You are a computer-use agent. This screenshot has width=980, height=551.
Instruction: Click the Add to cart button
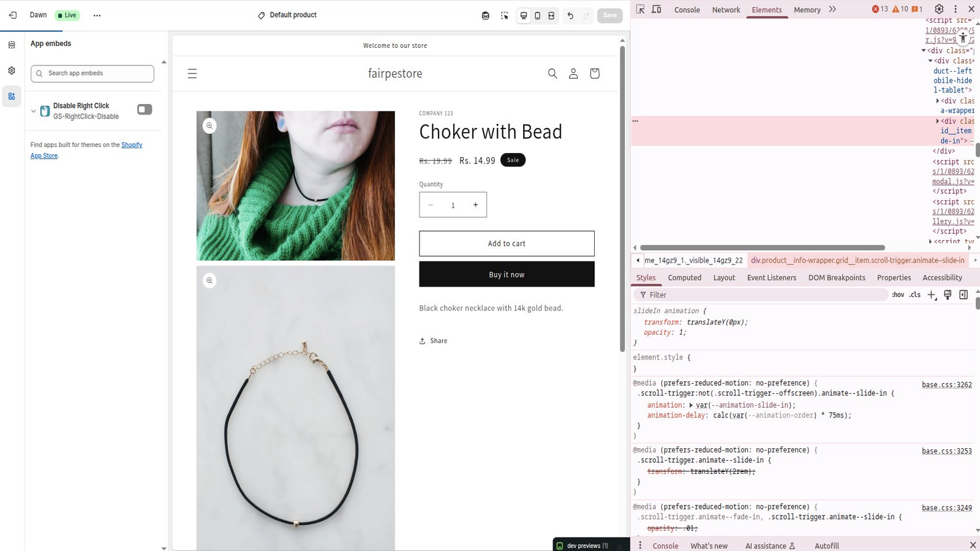[x=507, y=244]
